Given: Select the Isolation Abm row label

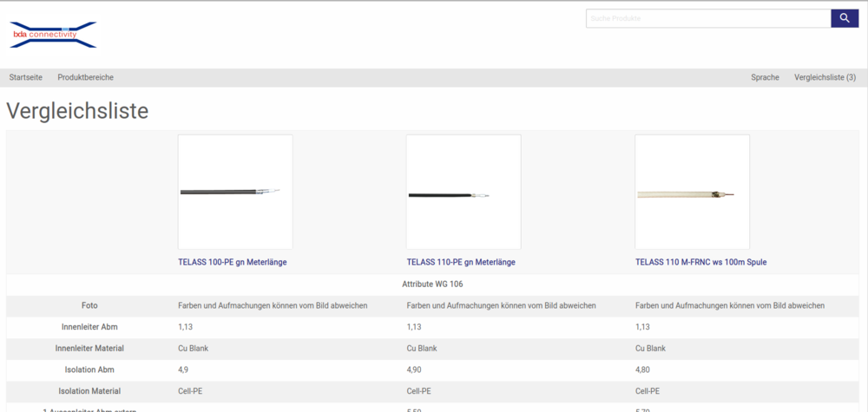Looking at the screenshot, I should (89, 369).
